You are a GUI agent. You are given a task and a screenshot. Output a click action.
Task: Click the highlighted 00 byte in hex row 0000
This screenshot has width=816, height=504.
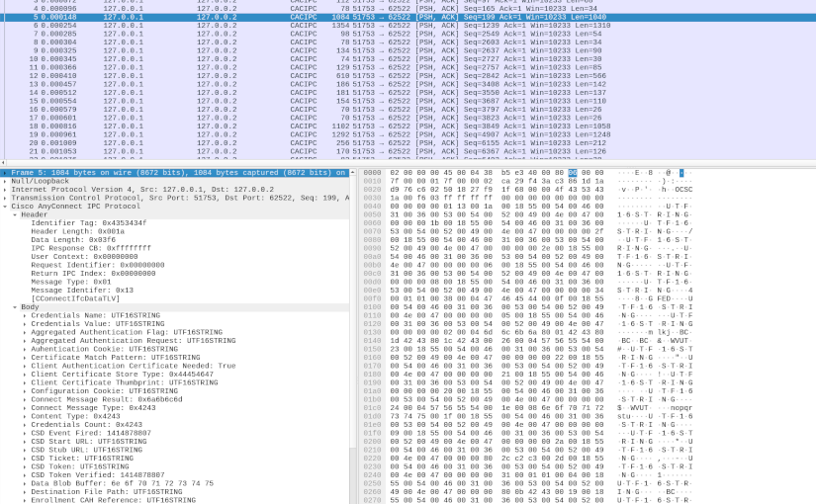[573, 173]
